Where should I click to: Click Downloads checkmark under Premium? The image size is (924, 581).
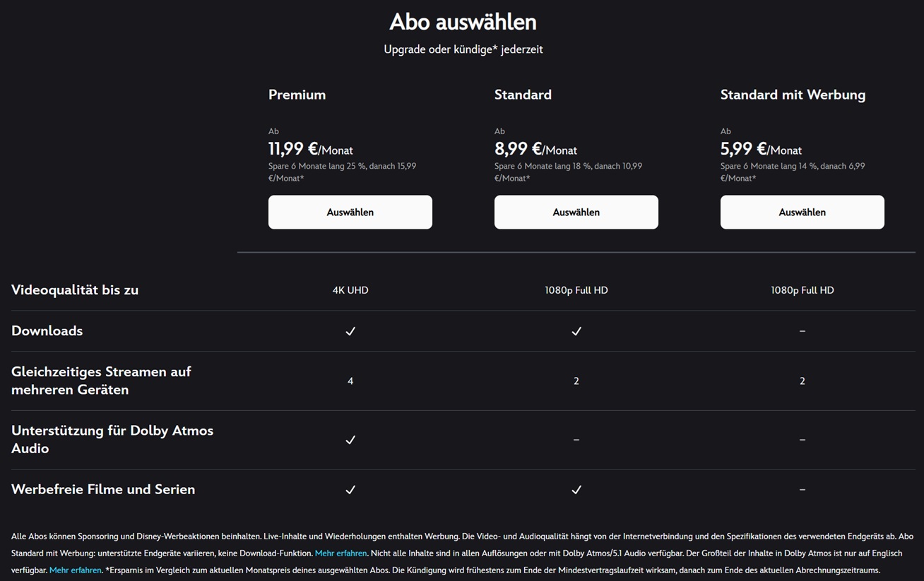350,331
